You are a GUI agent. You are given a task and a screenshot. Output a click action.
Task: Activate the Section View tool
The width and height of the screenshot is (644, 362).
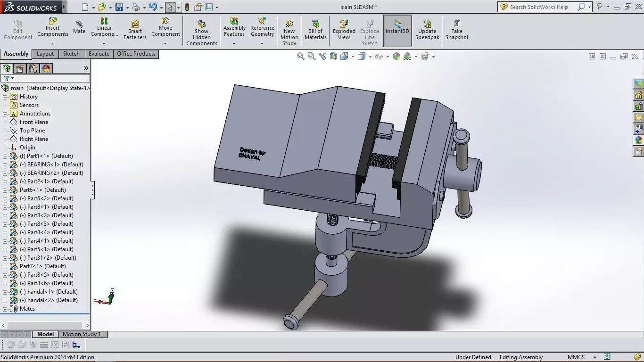coord(333,56)
